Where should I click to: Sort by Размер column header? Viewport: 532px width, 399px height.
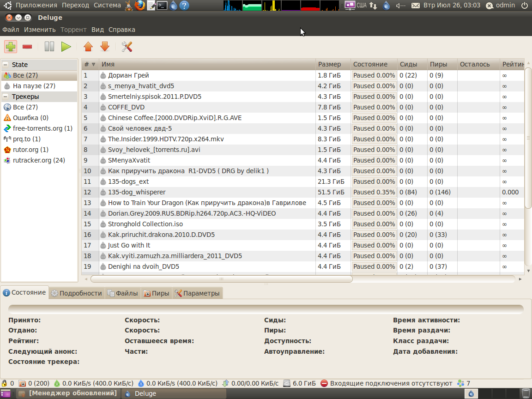click(x=333, y=64)
